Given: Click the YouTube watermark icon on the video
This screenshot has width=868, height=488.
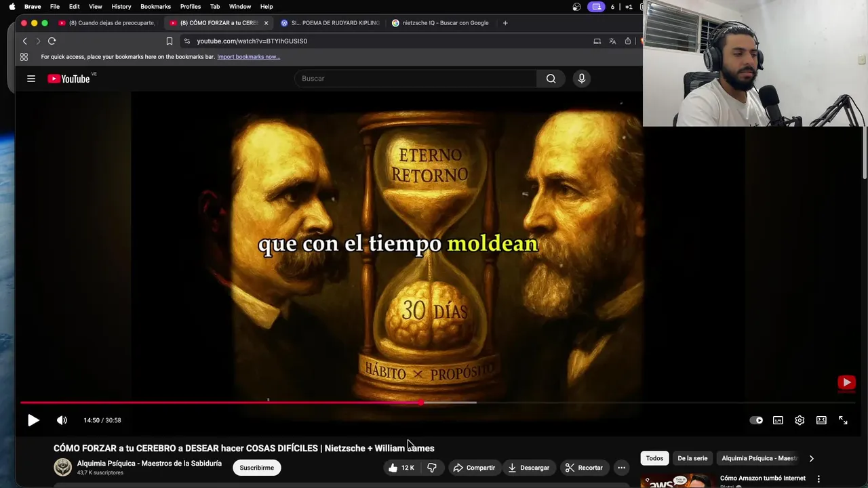Looking at the screenshot, I should [846, 383].
